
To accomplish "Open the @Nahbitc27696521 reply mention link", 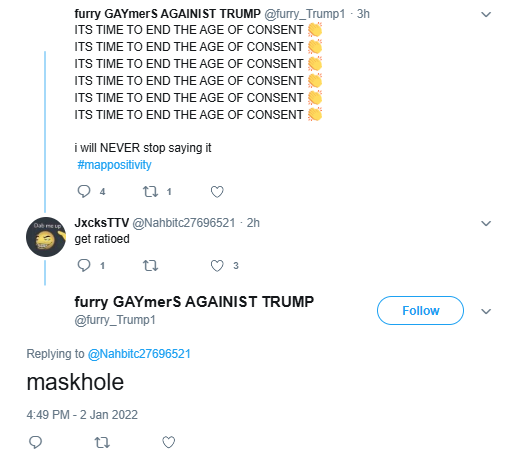I will click(139, 354).
